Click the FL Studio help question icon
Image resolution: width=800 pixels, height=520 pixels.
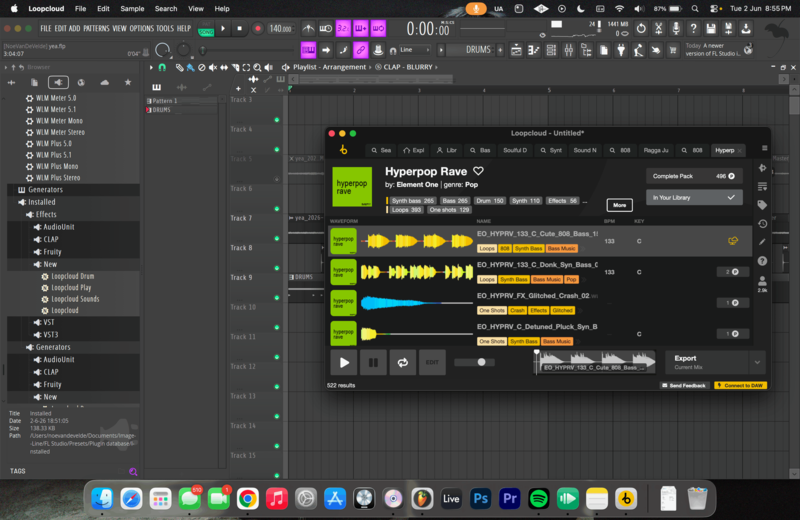pyautogui.click(x=693, y=29)
